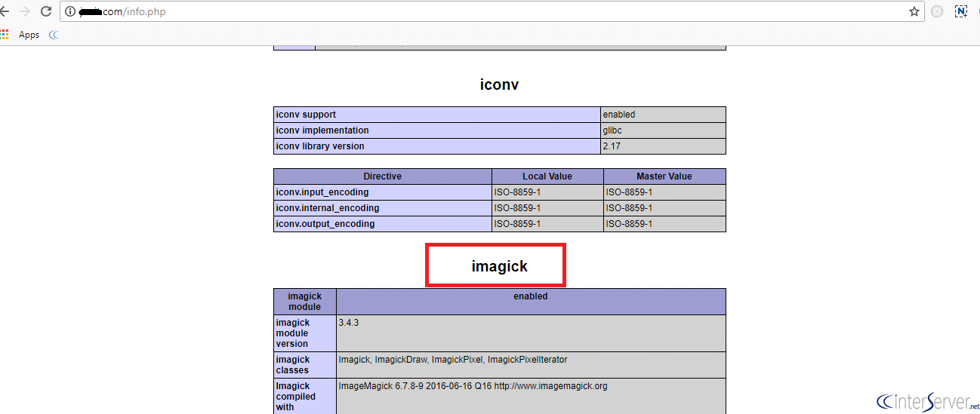Select the 'Master Value' column header

tap(664, 176)
